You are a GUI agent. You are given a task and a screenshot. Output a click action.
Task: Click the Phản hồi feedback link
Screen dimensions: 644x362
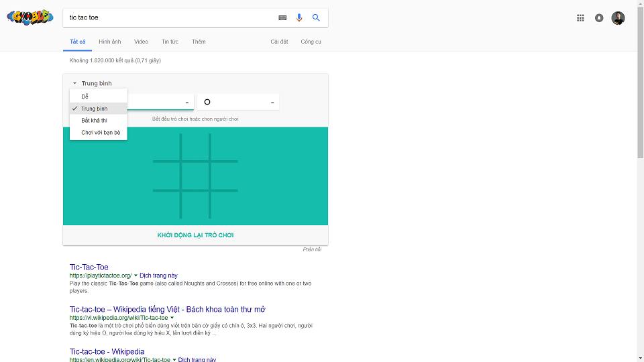tap(312, 249)
